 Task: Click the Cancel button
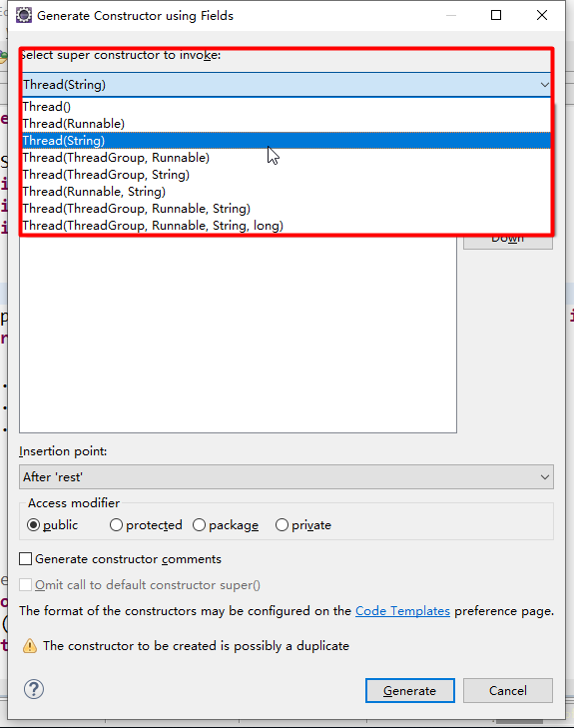coord(508,690)
